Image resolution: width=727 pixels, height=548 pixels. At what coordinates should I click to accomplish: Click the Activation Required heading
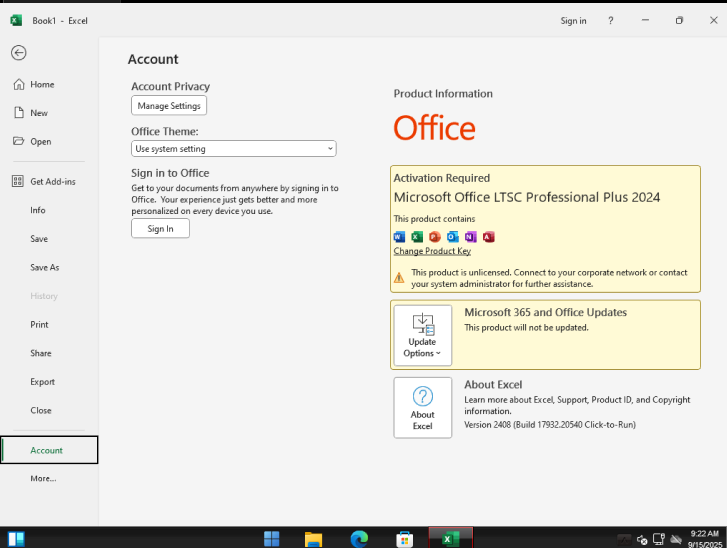(x=441, y=178)
